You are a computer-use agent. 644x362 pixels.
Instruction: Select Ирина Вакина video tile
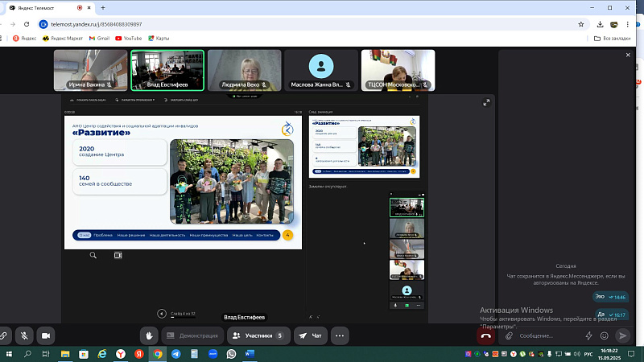(90, 70)
